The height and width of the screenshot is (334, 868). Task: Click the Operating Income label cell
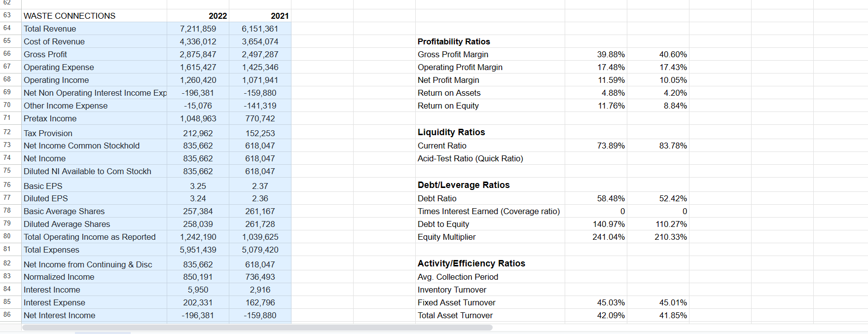tap(94, 80)
